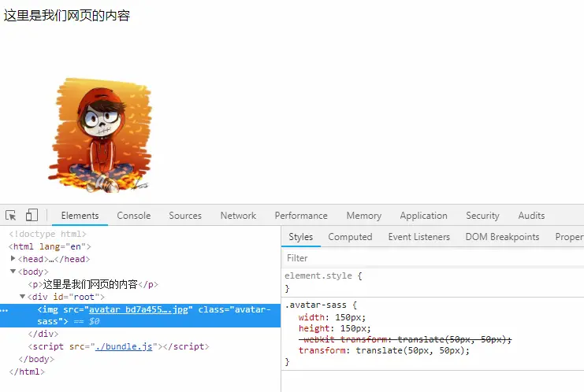Focus the styles Filter field

(432, 258)
